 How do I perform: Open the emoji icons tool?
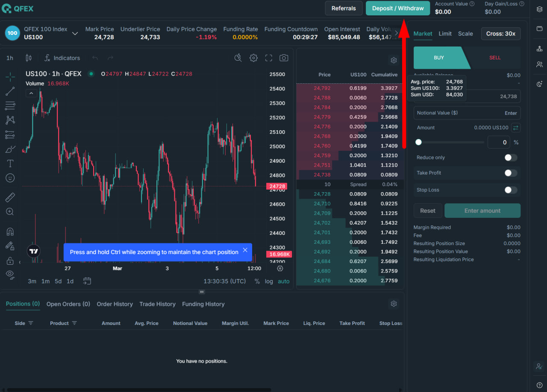click(10, 178)
